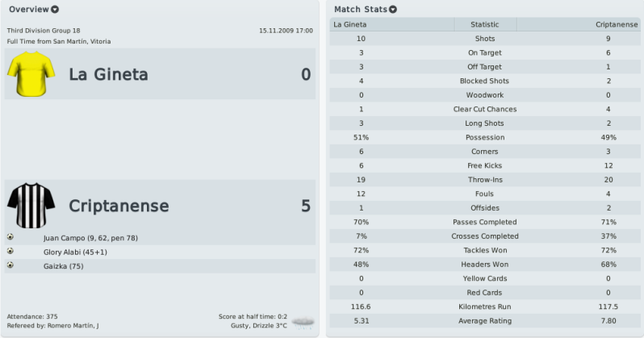644x338 pixels.
Task: Click the Criptanense column header
Action: 617,25
